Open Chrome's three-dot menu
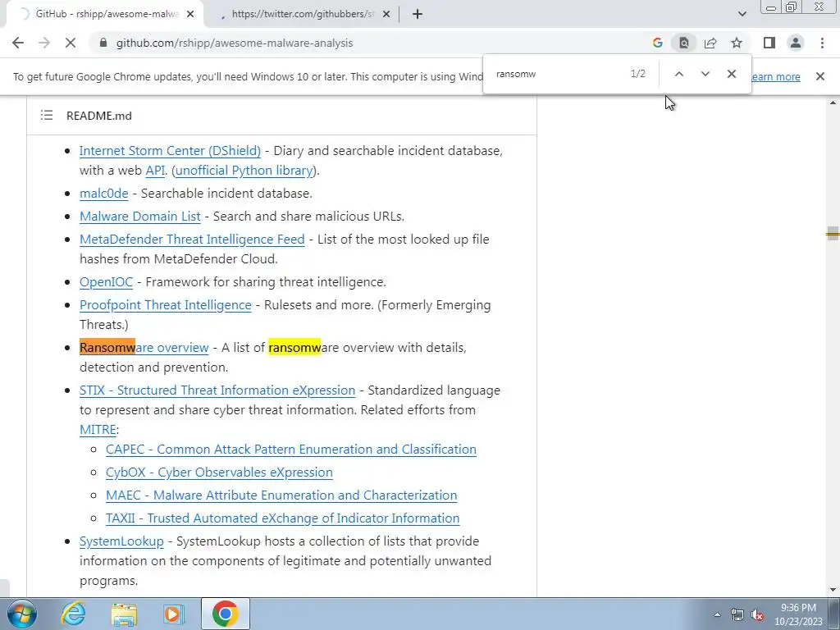This screenshot has height=630, width=840. tap(822, 43)
